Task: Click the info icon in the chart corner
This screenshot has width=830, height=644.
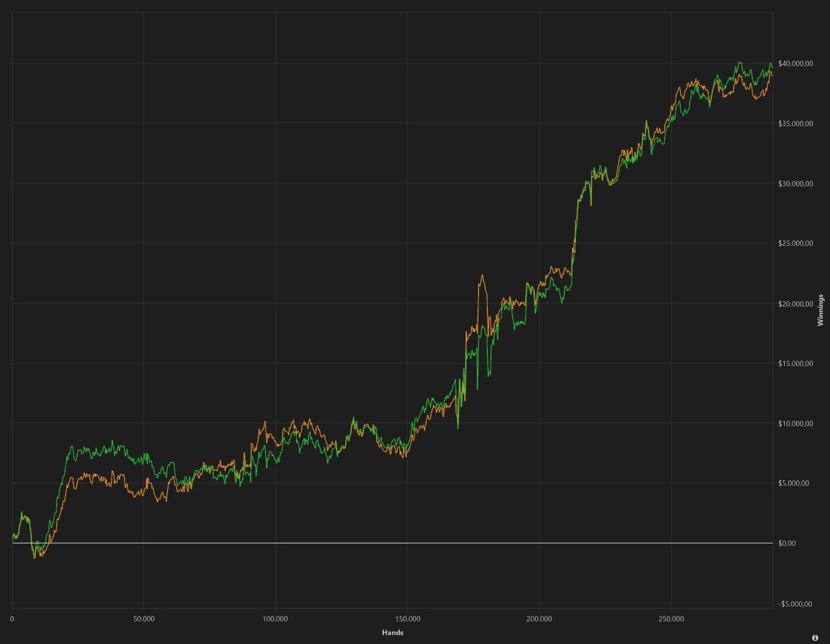Action: pos(815,637)
